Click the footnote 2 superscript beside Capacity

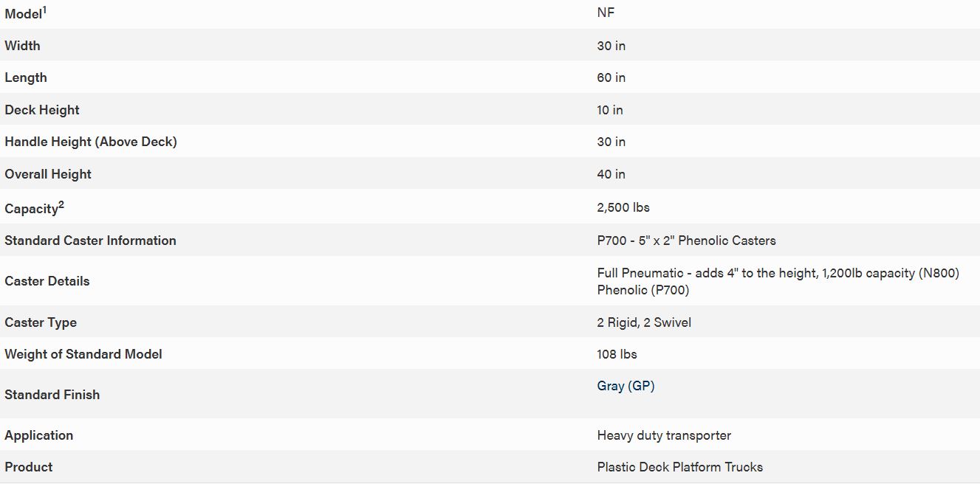(61, 205)
